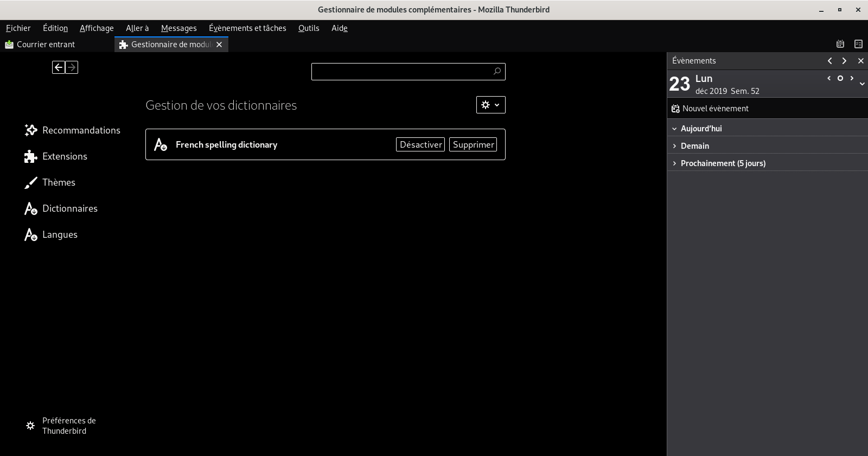Select the Dictionnaires category
This screenshot has width=868, height=456.
pyautogui.click(x=61, y=208)
